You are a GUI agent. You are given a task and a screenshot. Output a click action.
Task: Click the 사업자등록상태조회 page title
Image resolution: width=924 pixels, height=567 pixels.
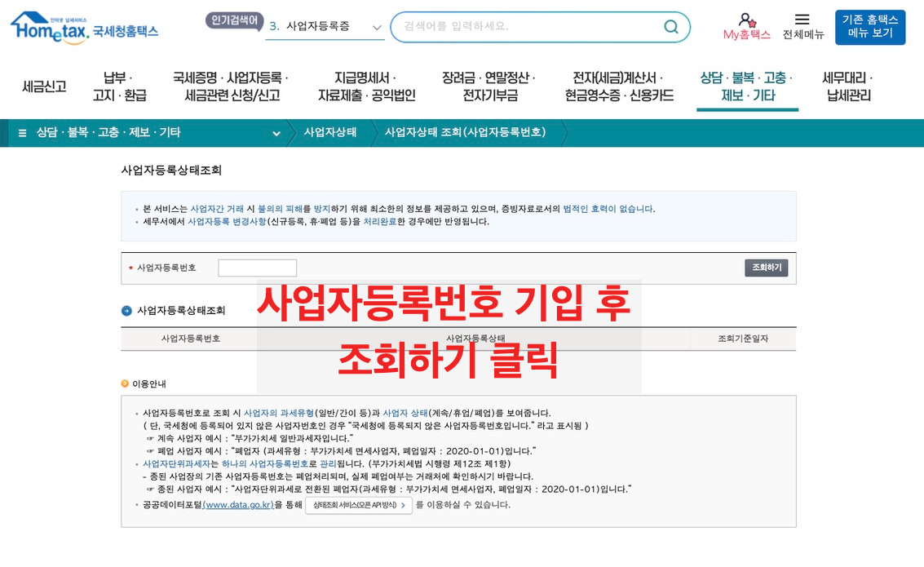coord(171,171)
